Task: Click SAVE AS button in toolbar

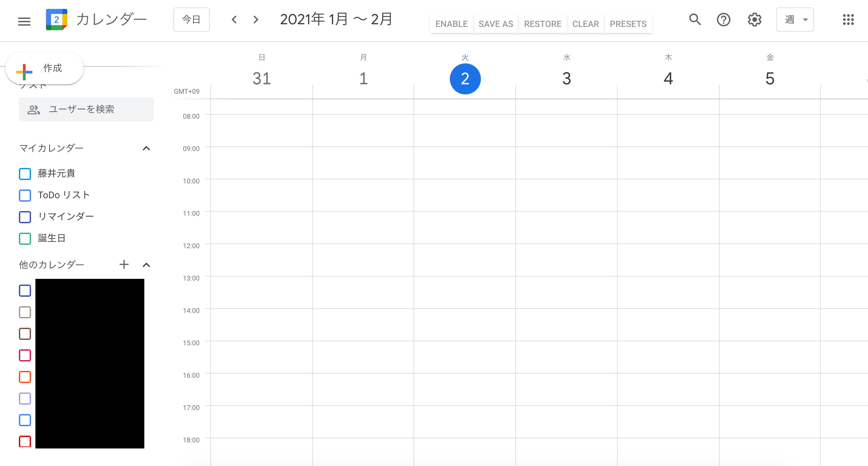Action: pos(496,23)
